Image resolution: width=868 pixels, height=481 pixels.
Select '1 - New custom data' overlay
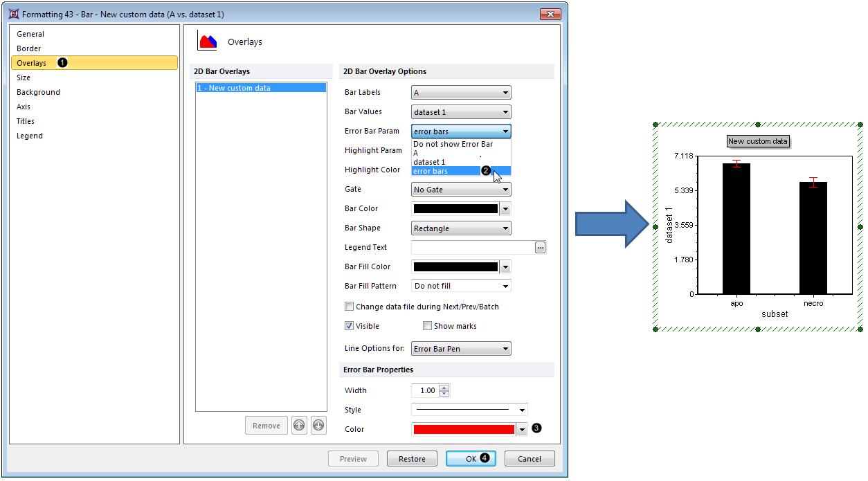click(261, 88)
